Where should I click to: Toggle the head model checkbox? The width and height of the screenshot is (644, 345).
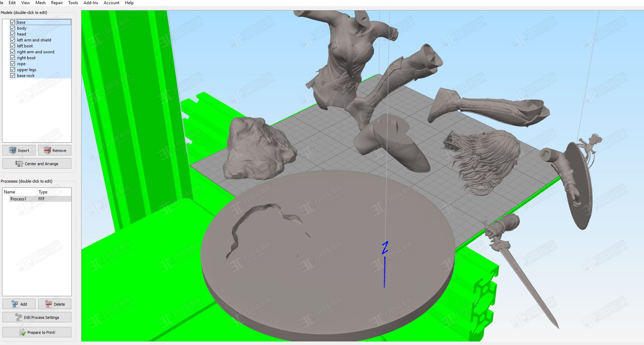13,34
